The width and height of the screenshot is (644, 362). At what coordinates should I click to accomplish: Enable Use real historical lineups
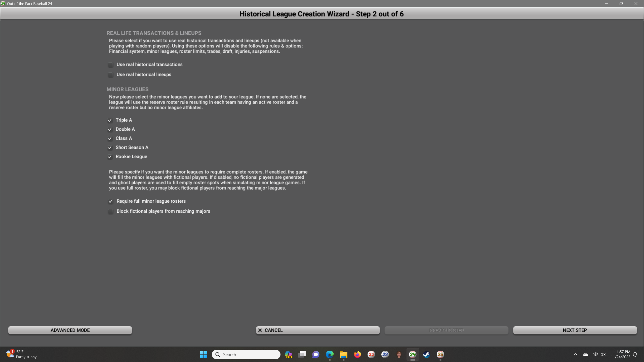110,75
